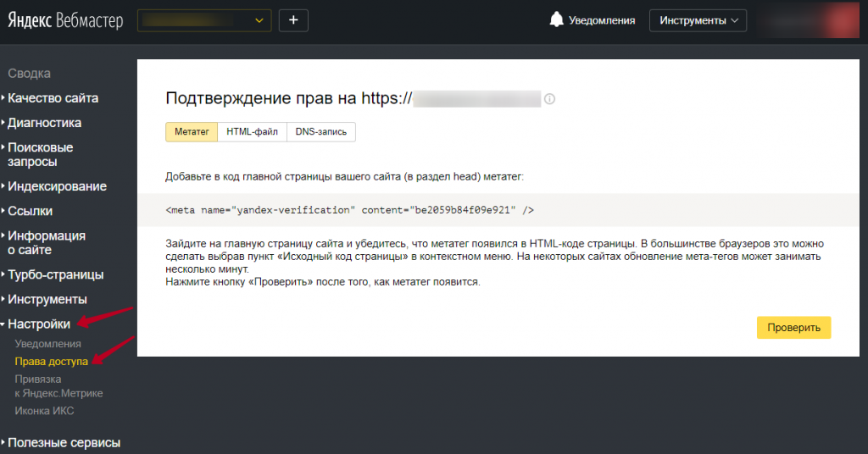The image size is (868, 454).
Task: Open the site selector dropdown
Action: 204,20
